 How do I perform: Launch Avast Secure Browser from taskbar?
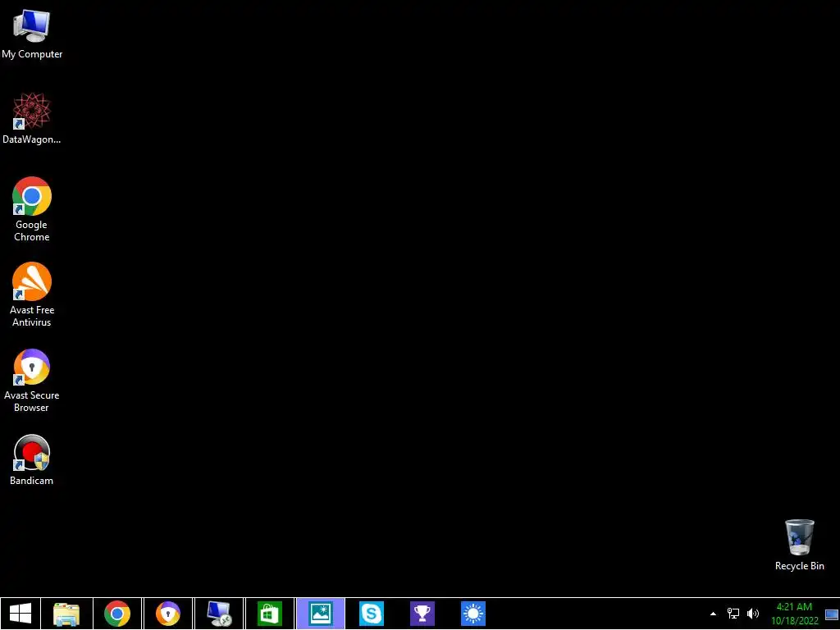pos(167,614)
